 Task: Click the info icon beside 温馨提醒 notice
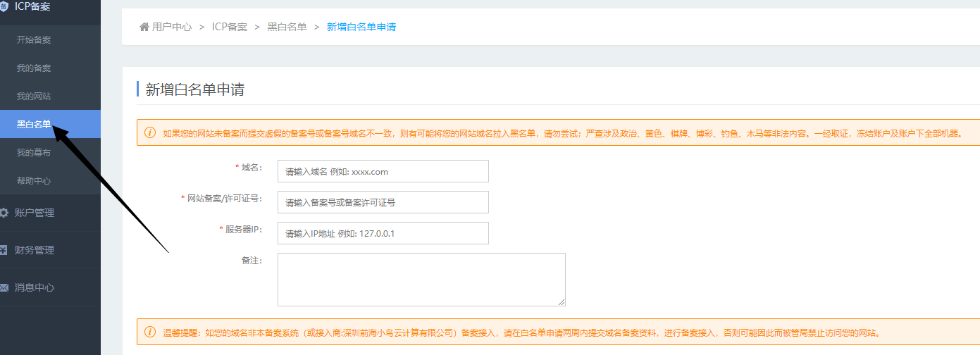tap(150, 332)
